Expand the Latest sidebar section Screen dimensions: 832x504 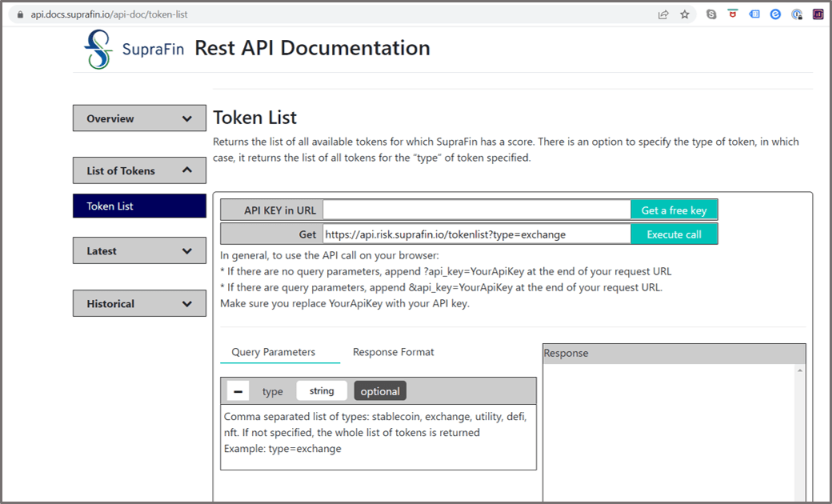(x=139, y=251)
